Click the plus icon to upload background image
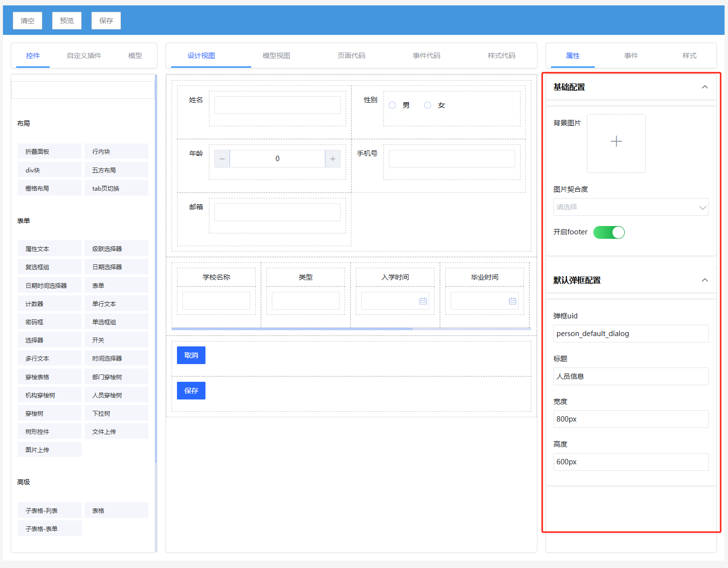728x568 pixels. (x=616, y=142)
